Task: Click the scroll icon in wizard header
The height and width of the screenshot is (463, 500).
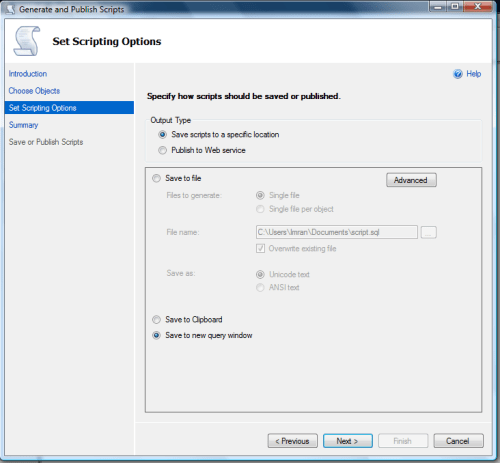Action: 27,41
